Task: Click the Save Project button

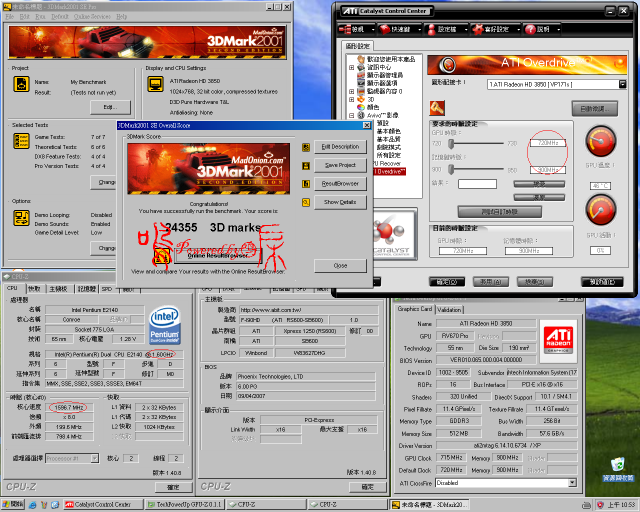Action: [340, 165]
